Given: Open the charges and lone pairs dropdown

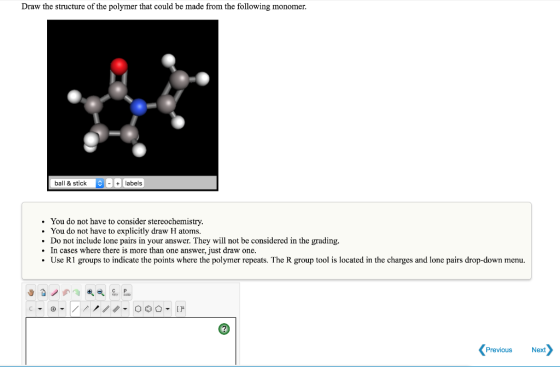Looking at the screenshot, I should point(62,309).
